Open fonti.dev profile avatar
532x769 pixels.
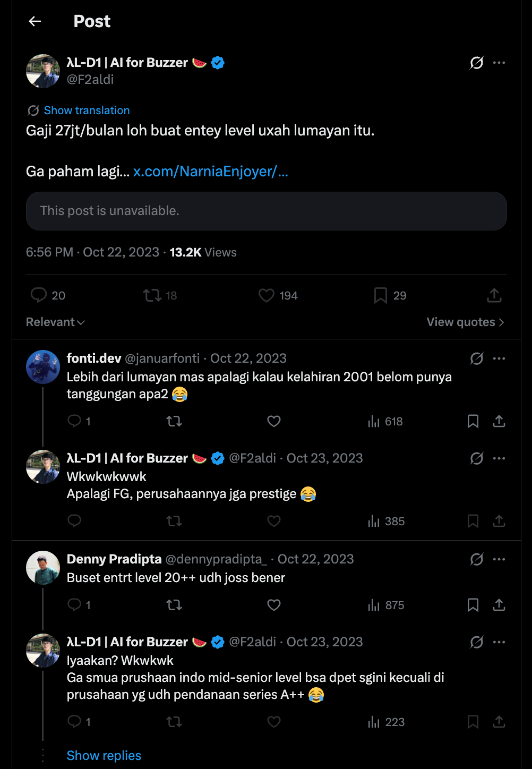[43, 367]
